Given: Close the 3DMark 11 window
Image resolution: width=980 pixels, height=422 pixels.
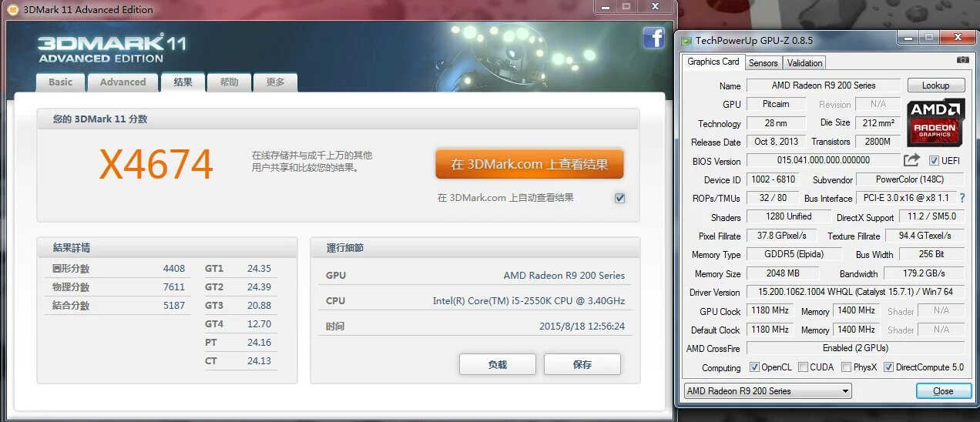Looking at the screenshot, I should pyautogui.click(x=654, y=6).
